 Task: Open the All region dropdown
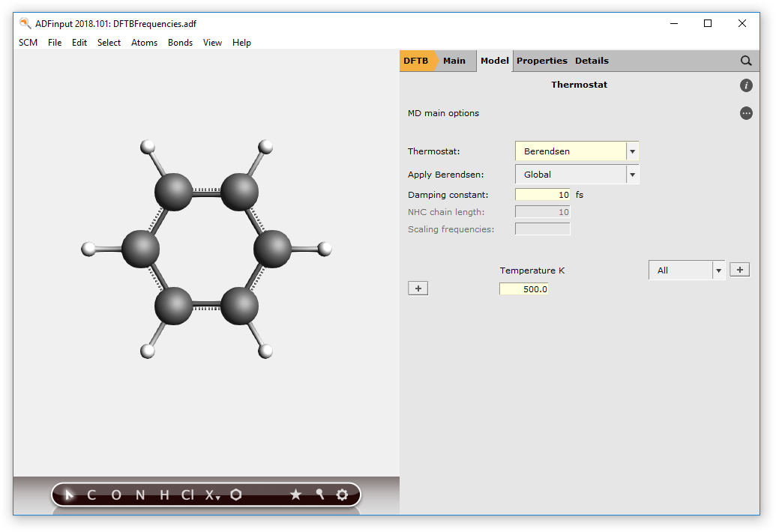(718, 270)
